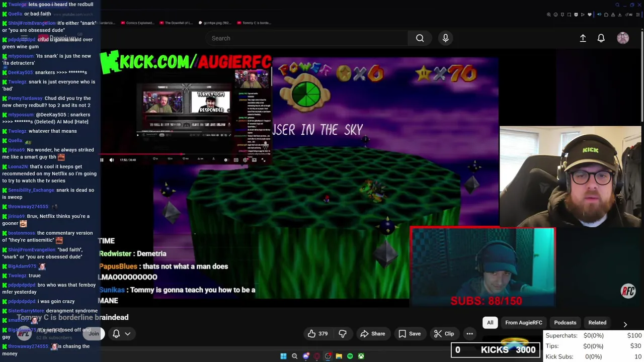Mute the inner video volume icon
The image size is (644, 362).
point(112,160)
